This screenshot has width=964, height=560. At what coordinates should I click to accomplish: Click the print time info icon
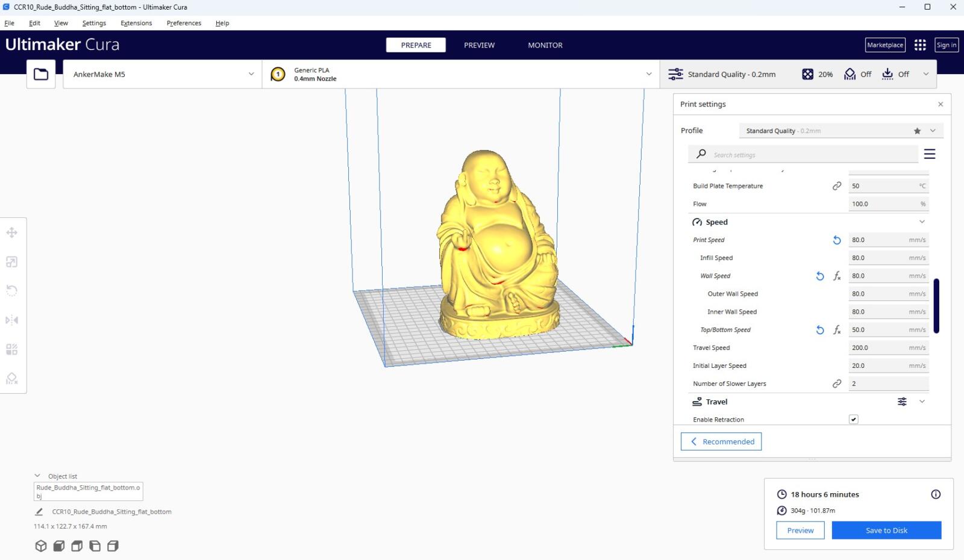(x=936, y=494)
